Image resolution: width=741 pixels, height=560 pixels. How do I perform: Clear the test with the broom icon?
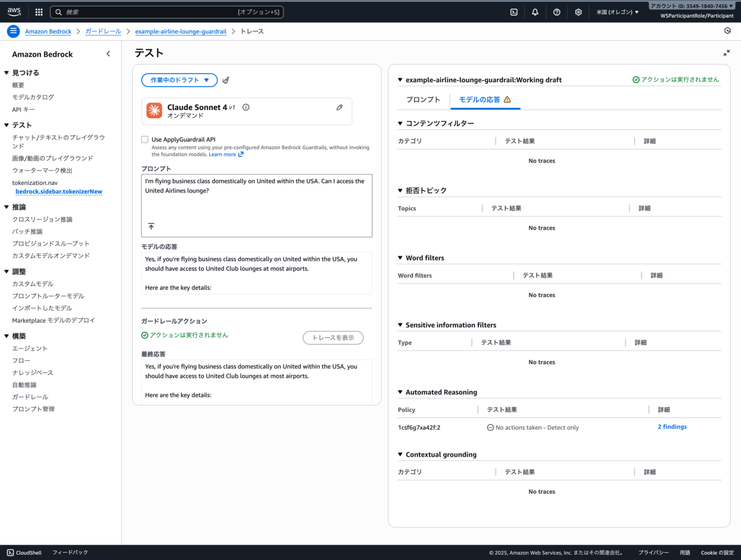pos(226,80)
